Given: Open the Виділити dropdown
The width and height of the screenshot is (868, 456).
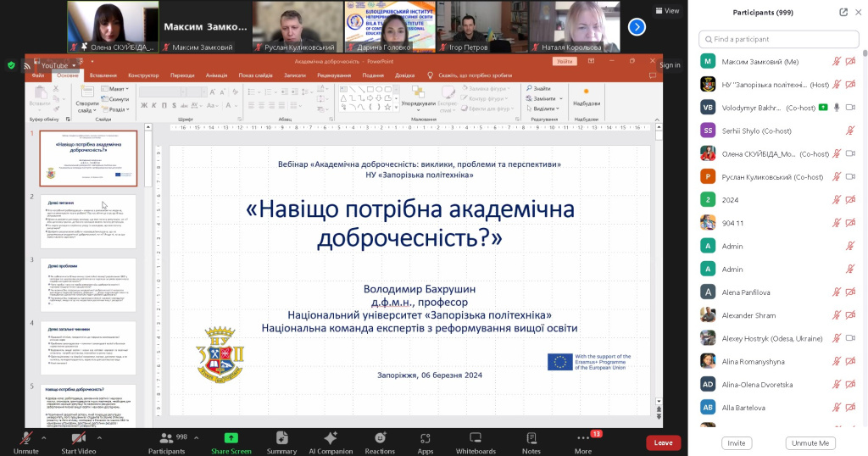Looking at the screenshot, I should click(x=542, y=109).
